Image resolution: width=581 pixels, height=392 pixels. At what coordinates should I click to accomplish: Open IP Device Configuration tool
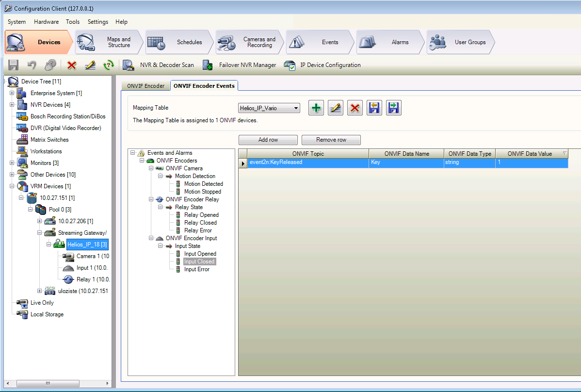[x=323, y=65]
